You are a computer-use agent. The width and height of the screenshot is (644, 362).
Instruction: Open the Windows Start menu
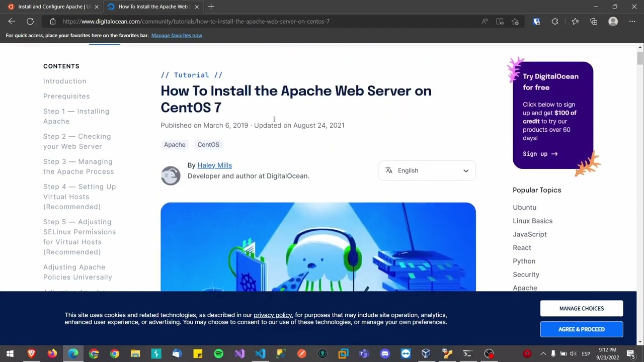(10, 354)
